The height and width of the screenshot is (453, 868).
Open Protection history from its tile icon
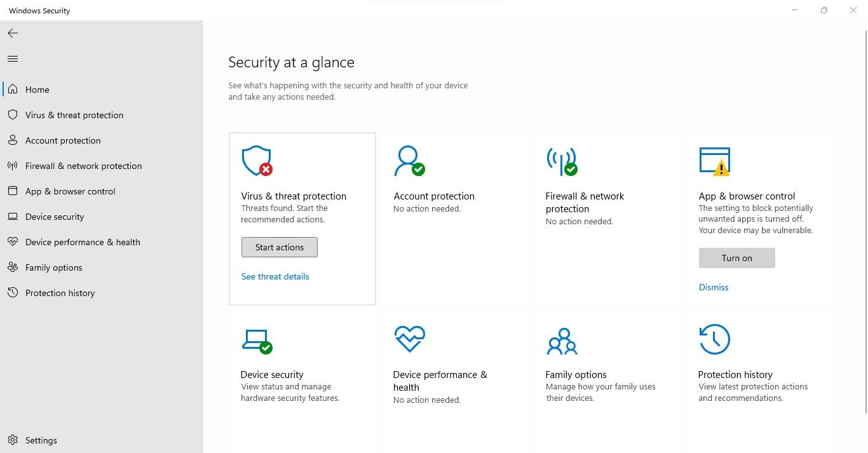click(714, 339)
